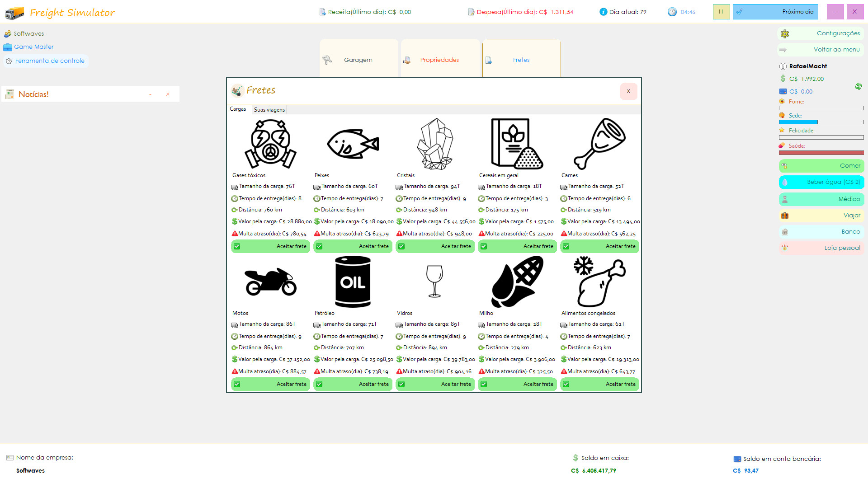This screenshot has height=488, width=868.
Task: Accept the Peixes freight
Action: [353, 246]
